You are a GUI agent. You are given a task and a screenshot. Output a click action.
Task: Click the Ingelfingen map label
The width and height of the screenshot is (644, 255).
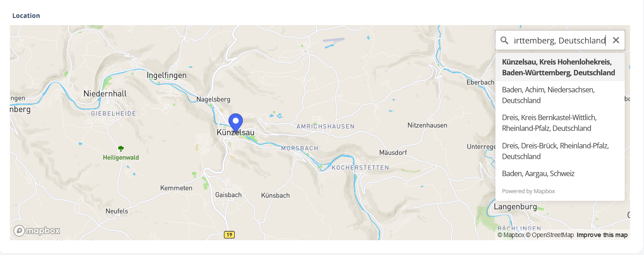[x=166, y=75]
